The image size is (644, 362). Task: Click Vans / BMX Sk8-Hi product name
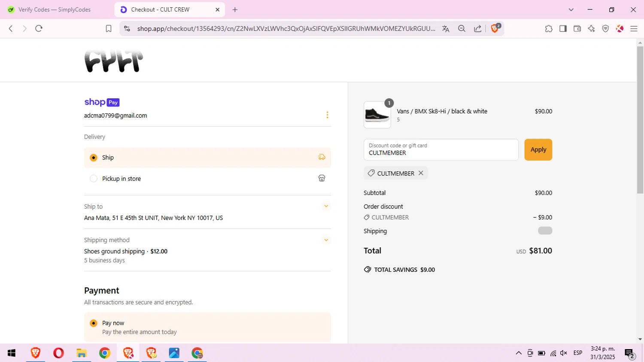coord(442,111)
